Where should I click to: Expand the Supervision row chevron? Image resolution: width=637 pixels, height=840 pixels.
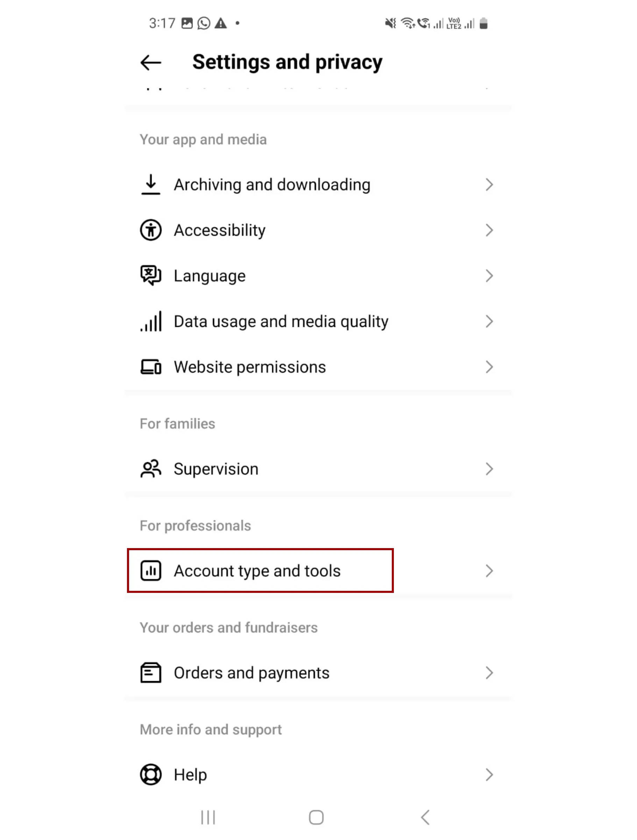pos(489,469)
